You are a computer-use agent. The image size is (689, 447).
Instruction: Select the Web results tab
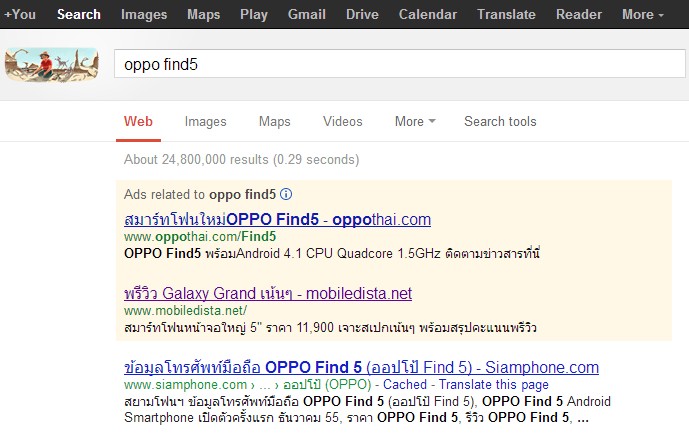pos(138,121)
